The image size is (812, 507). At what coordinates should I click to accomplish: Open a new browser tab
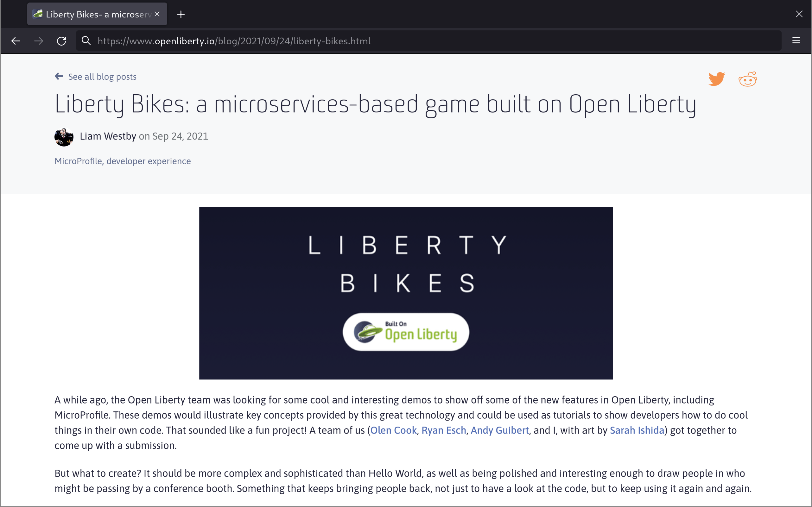[x=181, y=14]
